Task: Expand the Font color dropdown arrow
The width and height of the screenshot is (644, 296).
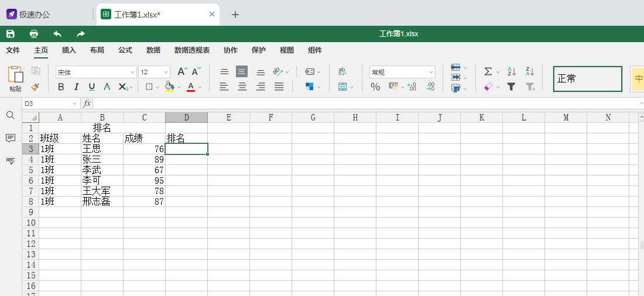Action: pos(200,87)
